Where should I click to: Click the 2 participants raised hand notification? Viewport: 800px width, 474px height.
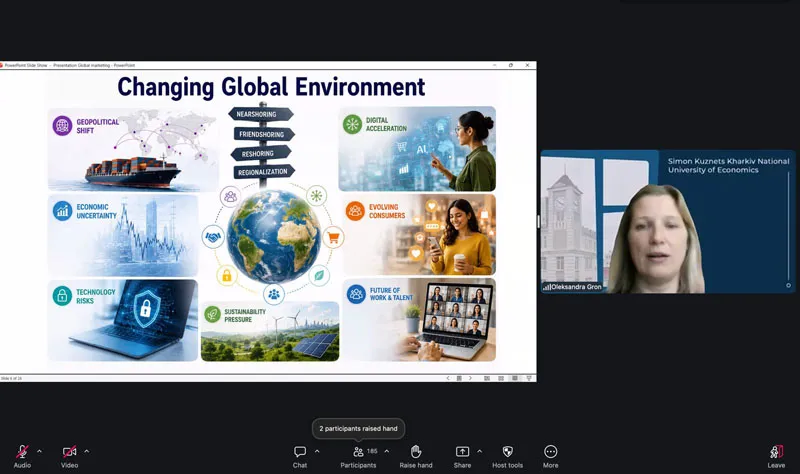click(358, 429)
